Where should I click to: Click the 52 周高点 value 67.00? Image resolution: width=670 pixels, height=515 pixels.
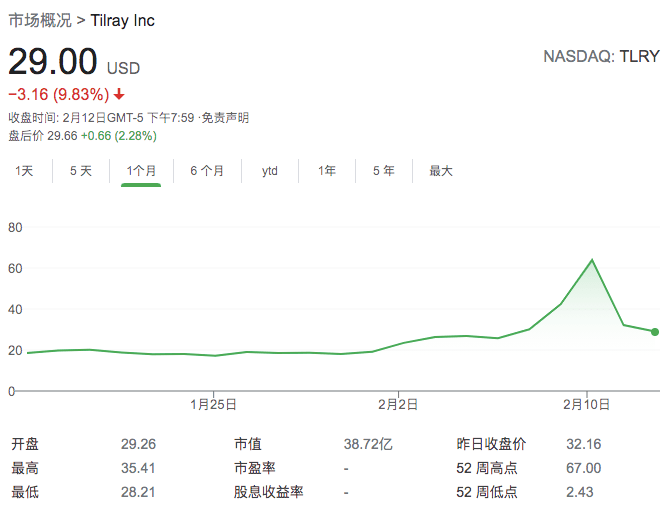pyautogui.click(x=583, y=468)
